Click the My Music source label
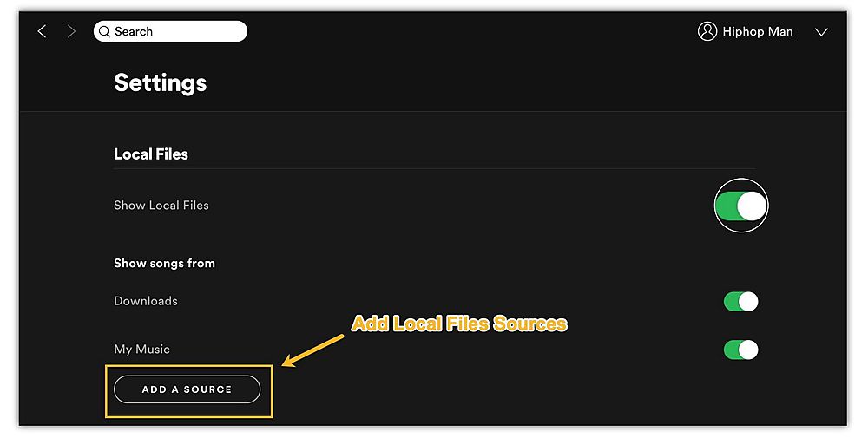The width and height of the screenshot is (868, 438). [141, 350]
